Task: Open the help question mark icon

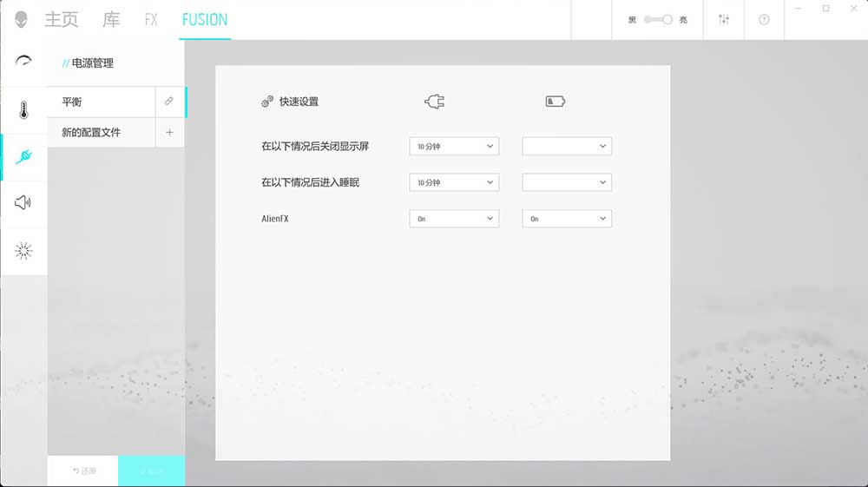Action: coord(764,19)
